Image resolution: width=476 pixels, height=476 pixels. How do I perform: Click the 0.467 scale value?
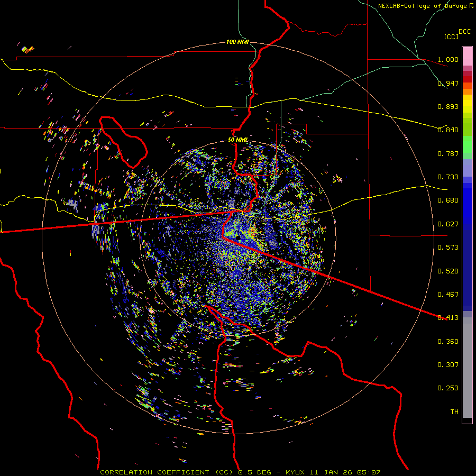click(448, 294)
